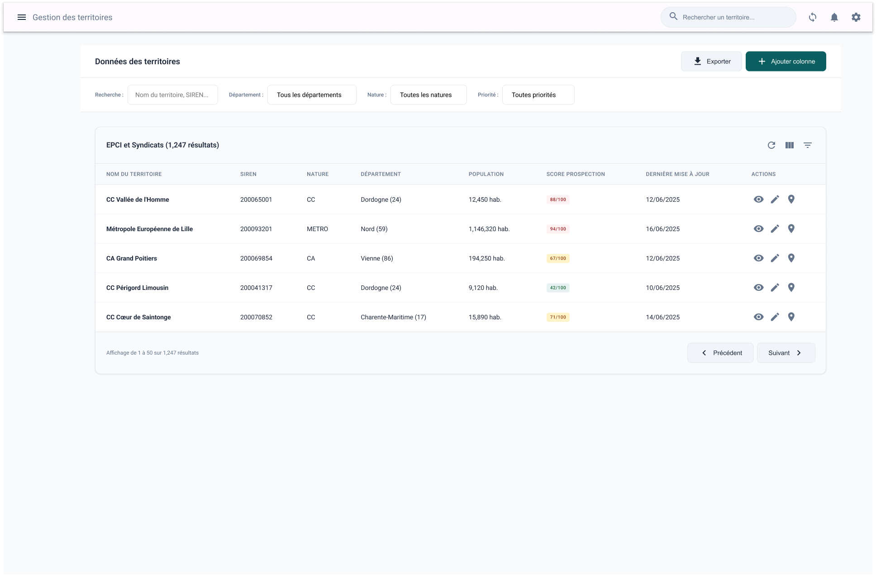The height and width of the screenshot is (588, 876).
Task: Refresh the EPCI et Syndicats table
Action: 771,145
